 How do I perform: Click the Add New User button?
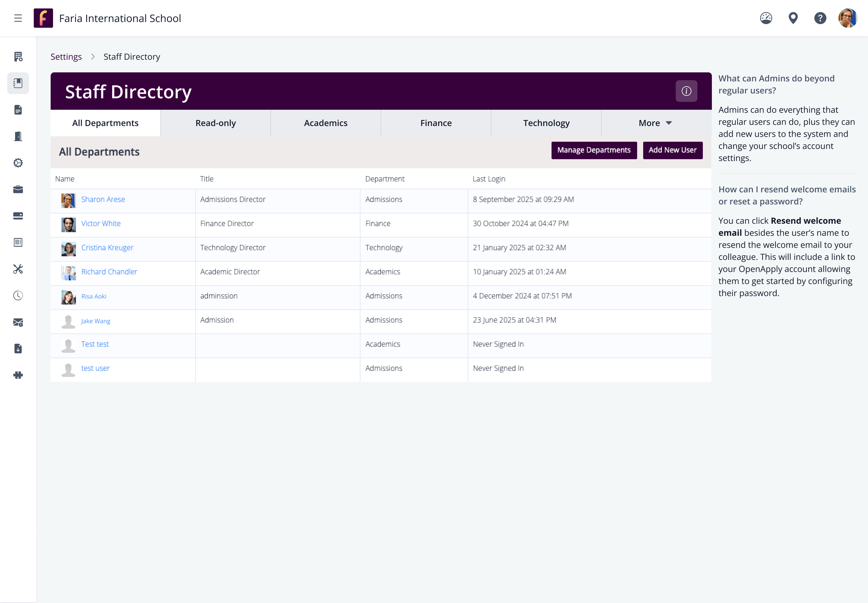(x=672, y=150)
